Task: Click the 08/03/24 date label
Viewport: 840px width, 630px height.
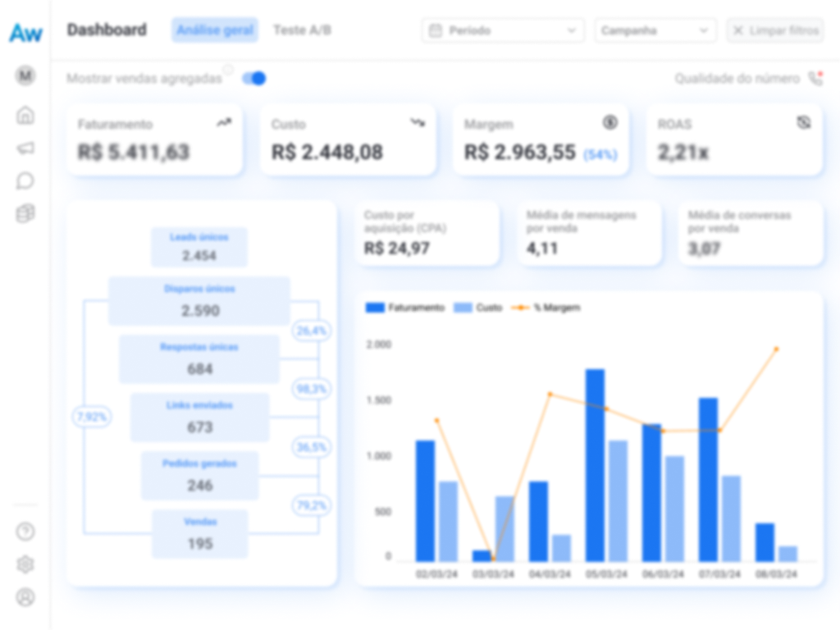Action: tap(776, 573)
